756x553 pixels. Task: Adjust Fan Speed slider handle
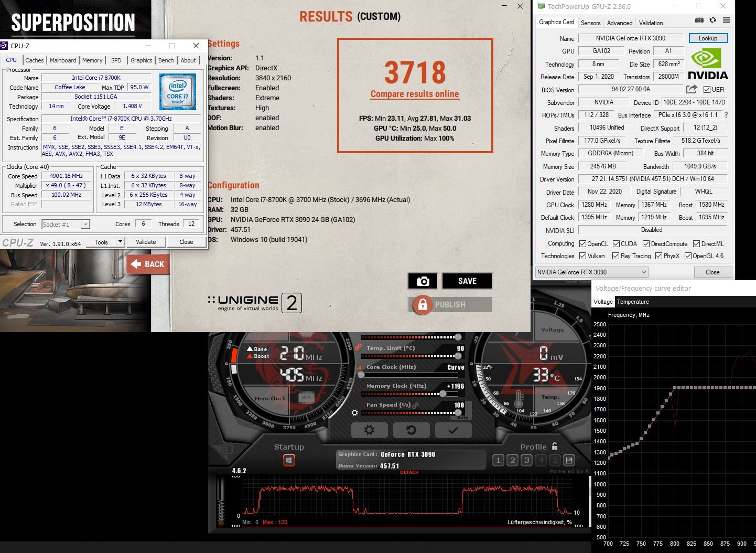tap(458, 413)
